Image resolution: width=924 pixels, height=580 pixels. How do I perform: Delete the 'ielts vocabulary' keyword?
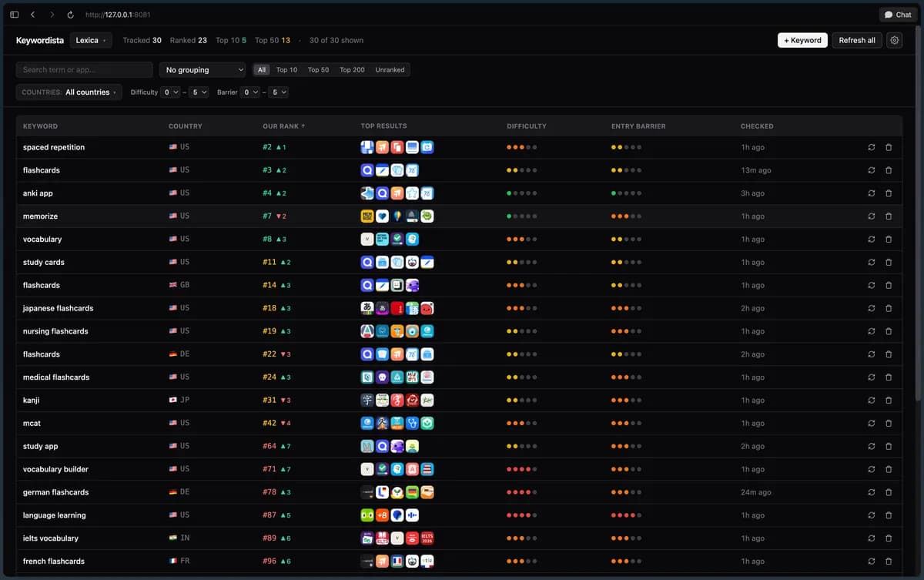(x=889, y=538)
